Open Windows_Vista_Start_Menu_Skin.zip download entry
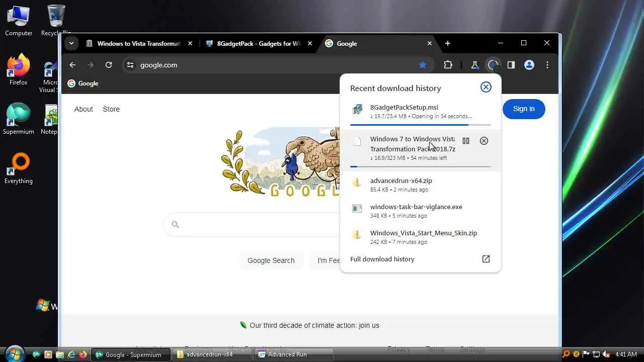Screen dimensions: 644x362 coord(421,237)
